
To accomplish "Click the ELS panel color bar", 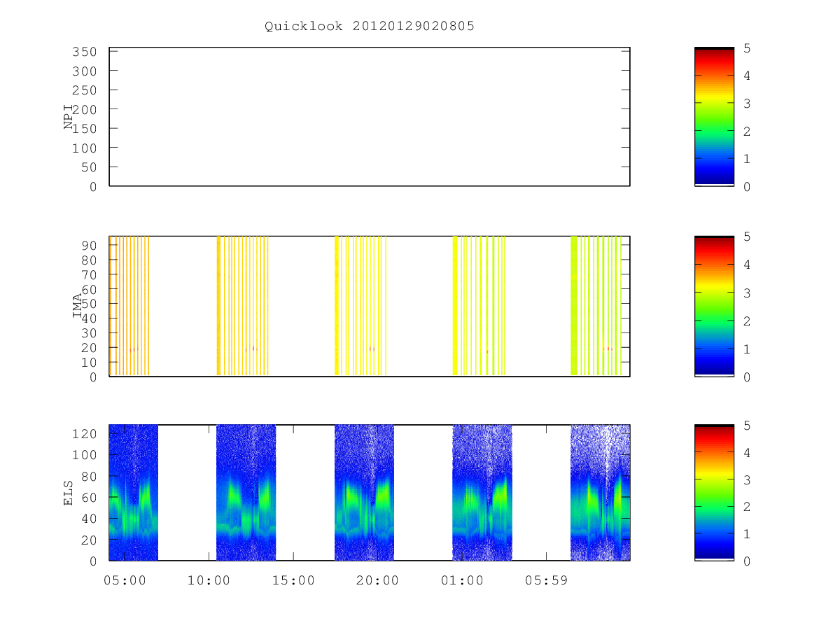I will coord(714,492).
